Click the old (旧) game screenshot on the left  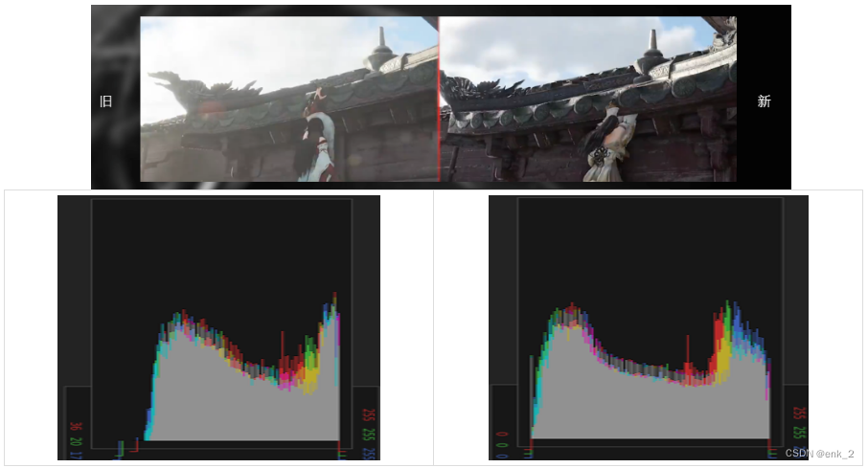click(x=289, y=99)
